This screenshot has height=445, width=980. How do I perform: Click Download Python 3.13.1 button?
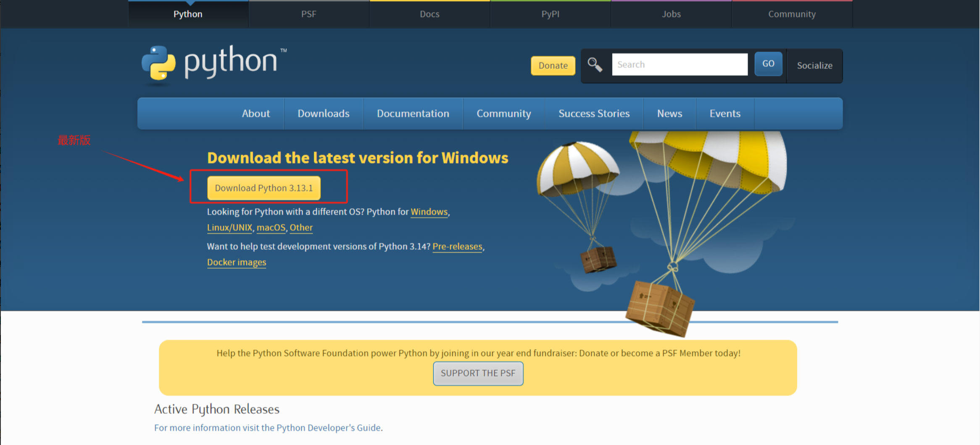(x=264, y=188)
